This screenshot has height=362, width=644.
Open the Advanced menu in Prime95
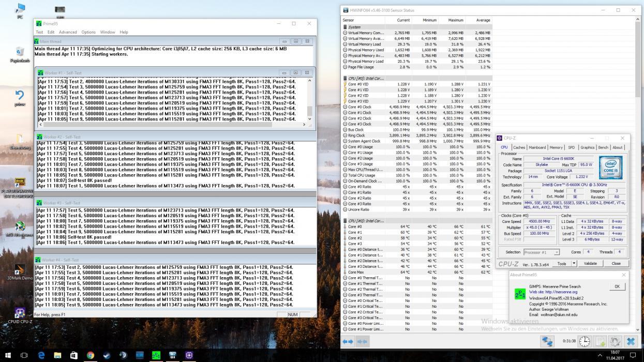click(68, 32)
